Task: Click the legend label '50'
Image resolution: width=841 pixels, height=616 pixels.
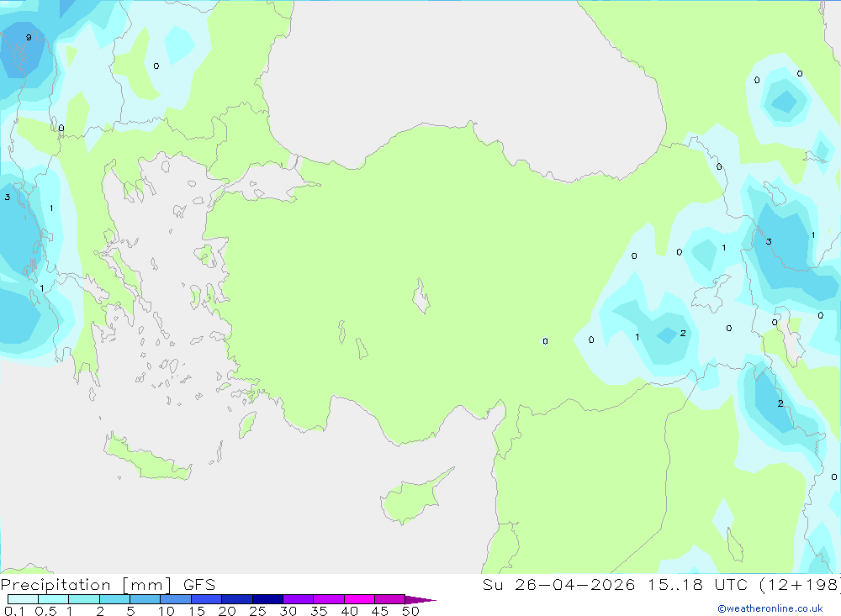Action: click(x=410, y=611)
